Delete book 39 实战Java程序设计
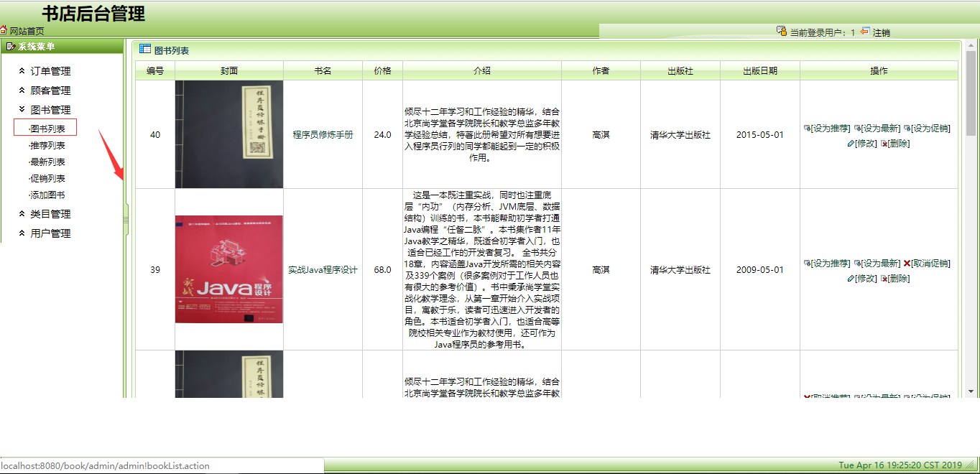The width and height of the screenshot is (980, 474). 895,279
